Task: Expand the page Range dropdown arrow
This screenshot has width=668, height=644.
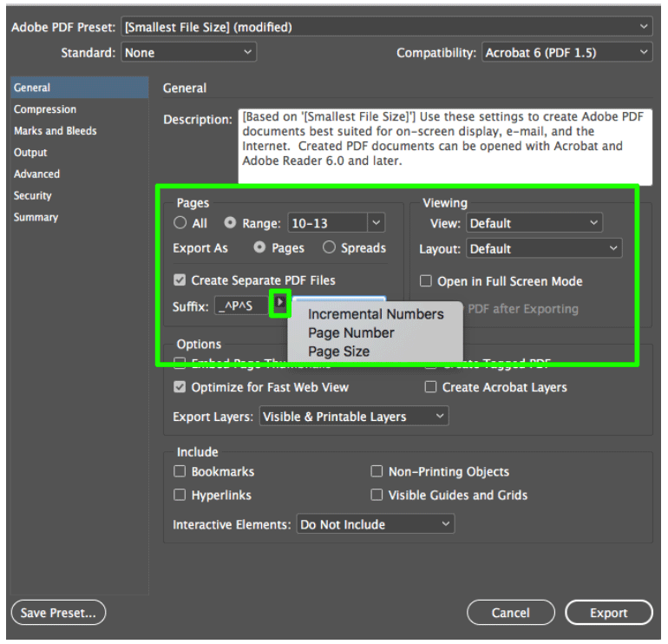Action: [x=377, y=223]
